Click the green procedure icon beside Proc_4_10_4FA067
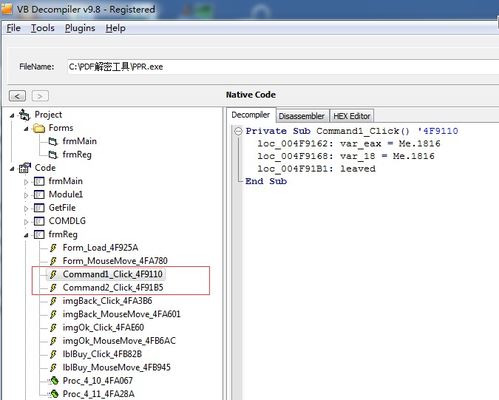This screenshot has height=400, width=499. [x=53, y=381]
